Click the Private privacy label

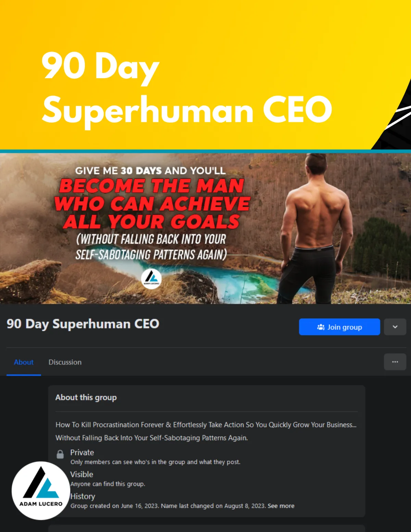82,452
